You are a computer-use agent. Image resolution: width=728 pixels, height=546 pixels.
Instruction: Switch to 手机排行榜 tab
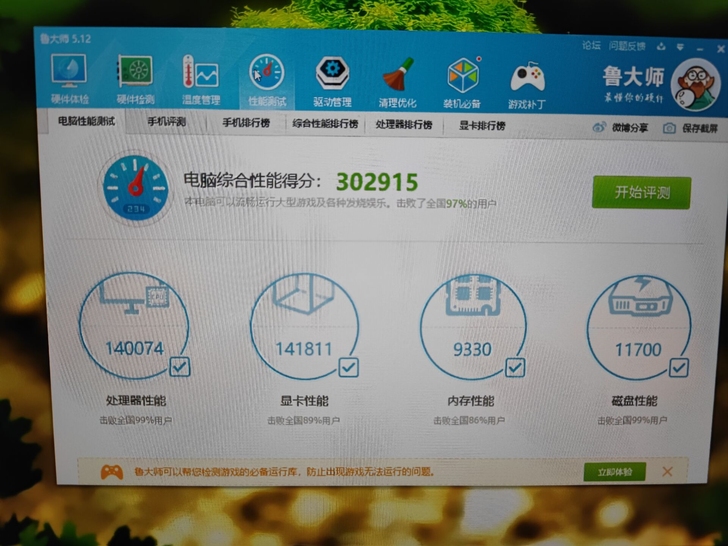click(x=246, y=123)
